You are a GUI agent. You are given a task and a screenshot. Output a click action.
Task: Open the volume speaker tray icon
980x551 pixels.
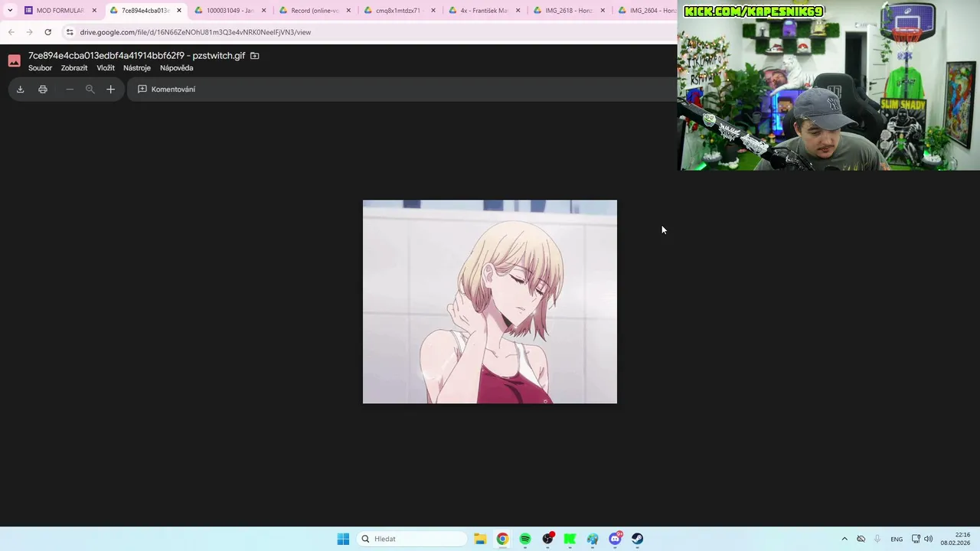click(x=928, y=539)
